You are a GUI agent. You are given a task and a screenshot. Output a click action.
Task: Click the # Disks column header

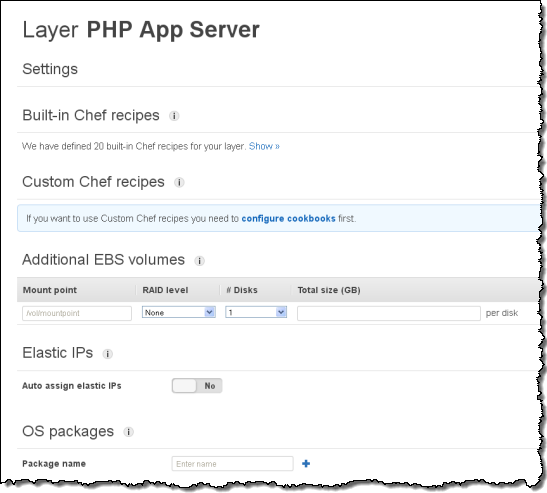tap(242, 290)
